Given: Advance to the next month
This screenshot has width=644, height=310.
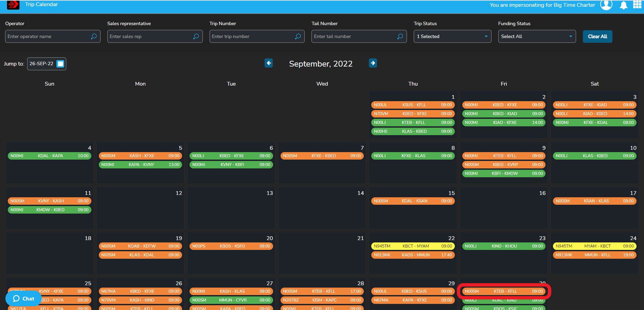Looking at the screenshot, I should (x=373, y=63).
